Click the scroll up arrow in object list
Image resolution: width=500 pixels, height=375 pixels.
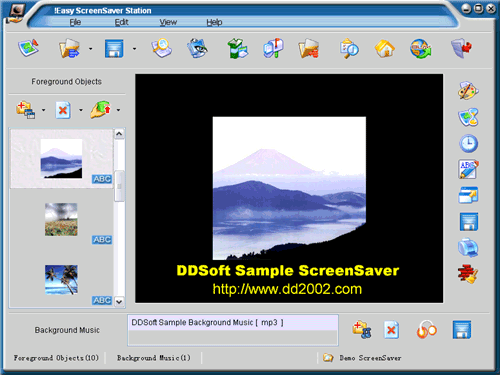coord(119,134)
